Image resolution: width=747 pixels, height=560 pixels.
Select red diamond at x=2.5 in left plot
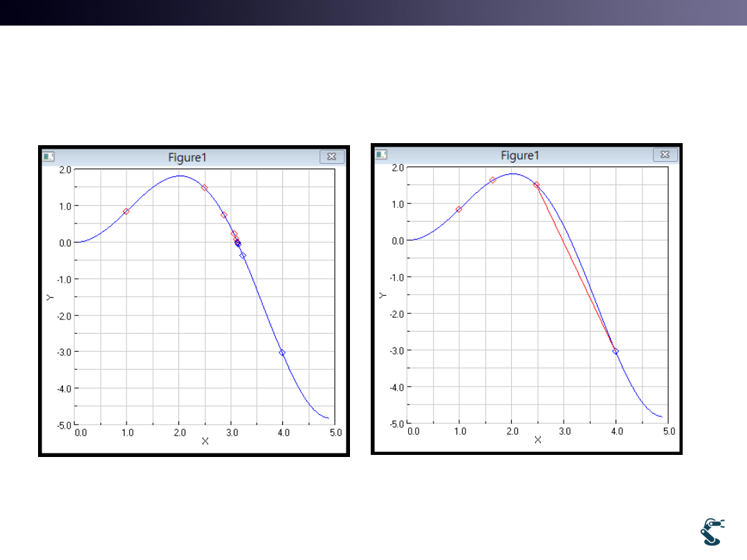[x=204, y=187]
